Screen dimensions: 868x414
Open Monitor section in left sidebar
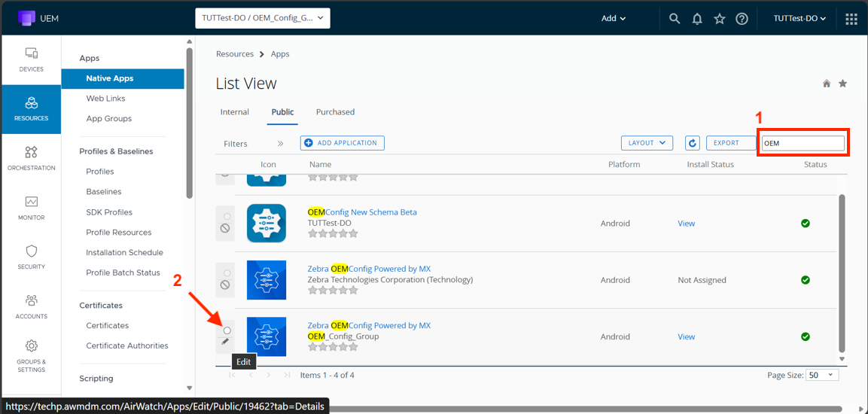[31, 208]
